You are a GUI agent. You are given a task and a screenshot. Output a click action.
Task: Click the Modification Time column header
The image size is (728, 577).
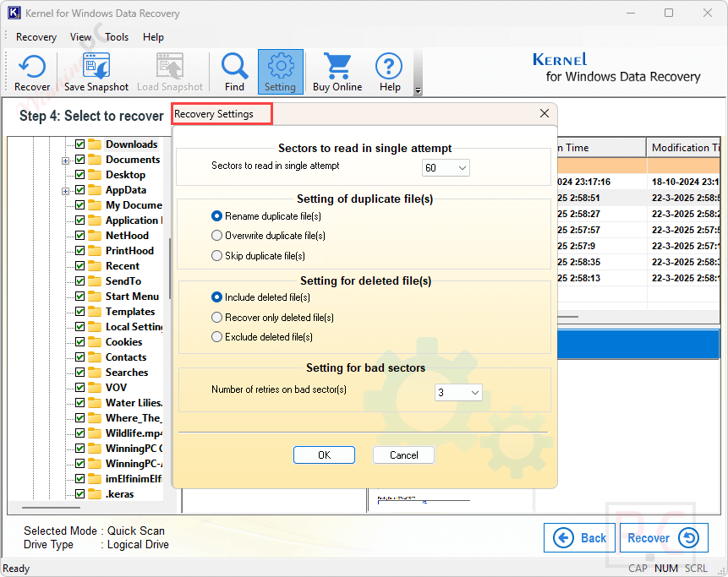point(684,148)
